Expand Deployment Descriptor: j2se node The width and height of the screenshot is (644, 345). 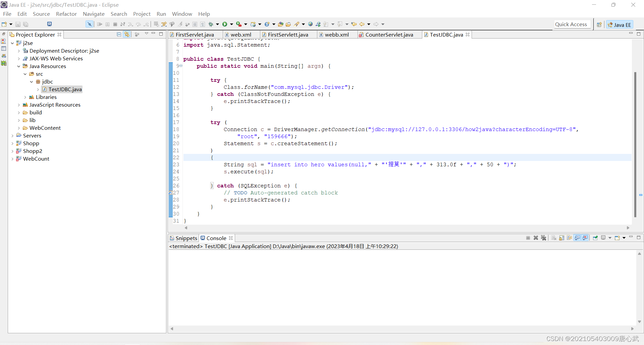point(19,51)
